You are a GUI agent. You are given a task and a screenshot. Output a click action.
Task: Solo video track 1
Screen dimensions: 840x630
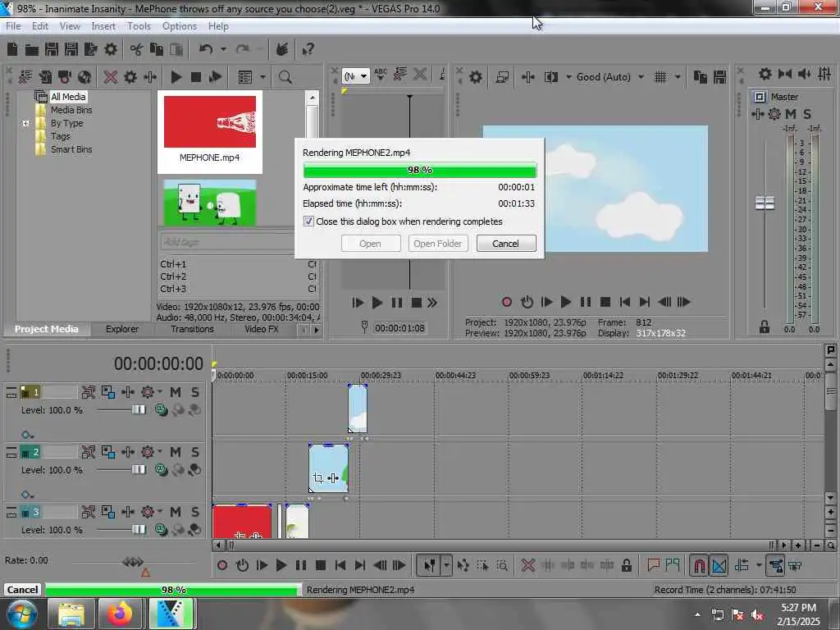pos(195,392)
